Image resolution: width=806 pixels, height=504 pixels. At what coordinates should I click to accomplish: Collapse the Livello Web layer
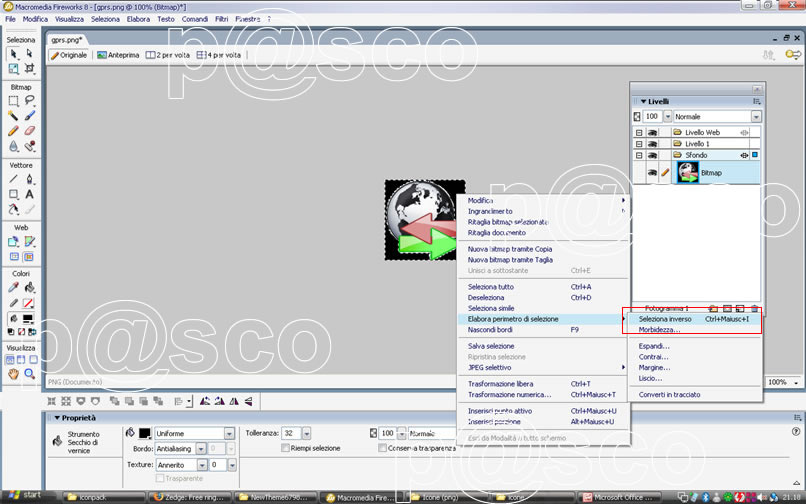pyautogui.click(x=639, y=133)
